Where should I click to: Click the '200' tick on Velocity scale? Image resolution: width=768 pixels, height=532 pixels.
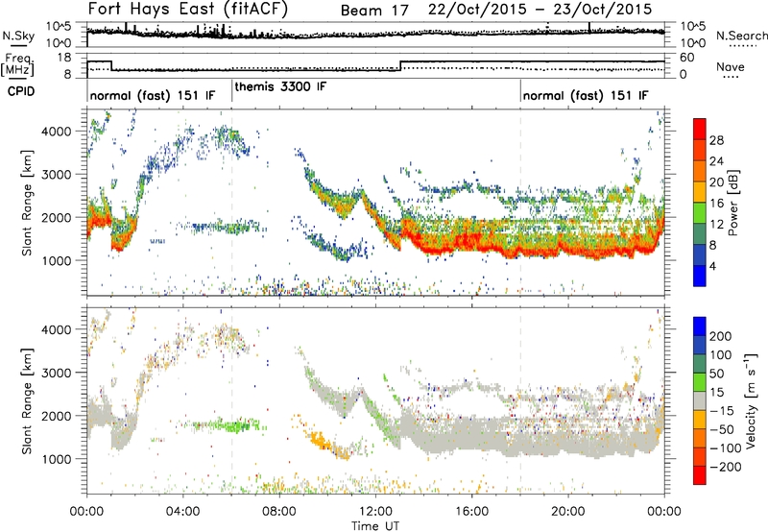tap(721, 336)
